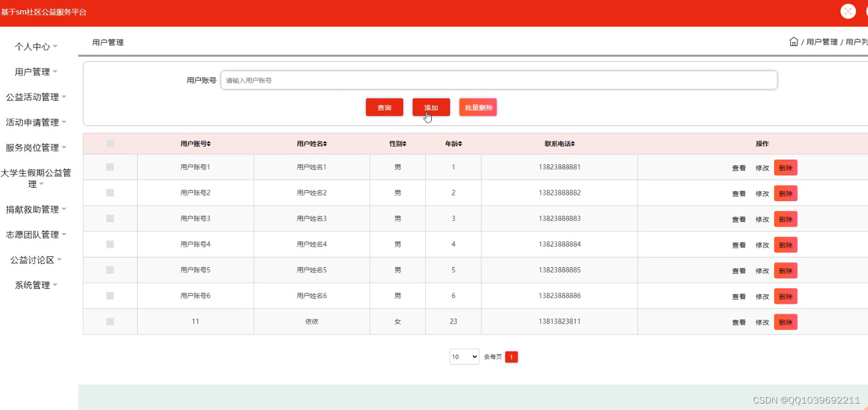Click phone number 13813823811 cell
Viewport: 868px width, 410px height.
(x=559, y=322)
